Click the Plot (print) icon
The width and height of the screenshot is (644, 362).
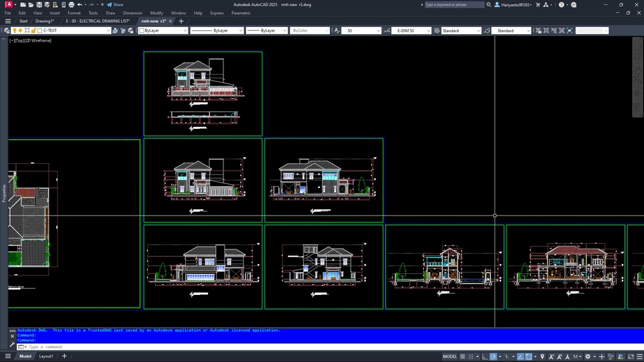tap(70, 5)
